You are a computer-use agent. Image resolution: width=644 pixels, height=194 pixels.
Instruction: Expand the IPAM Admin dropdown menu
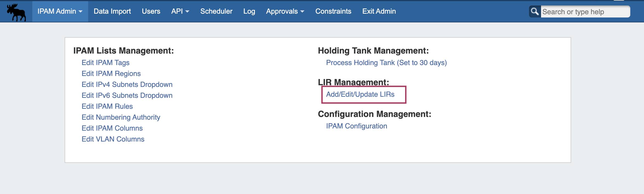click(60, 11)
